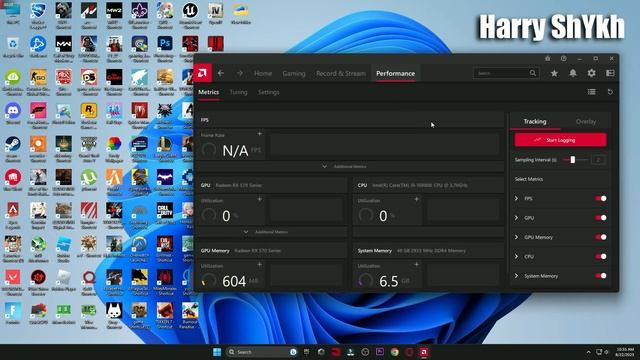Open Chrome from the taskbar
640x360 pixels.
pos(394,352)
